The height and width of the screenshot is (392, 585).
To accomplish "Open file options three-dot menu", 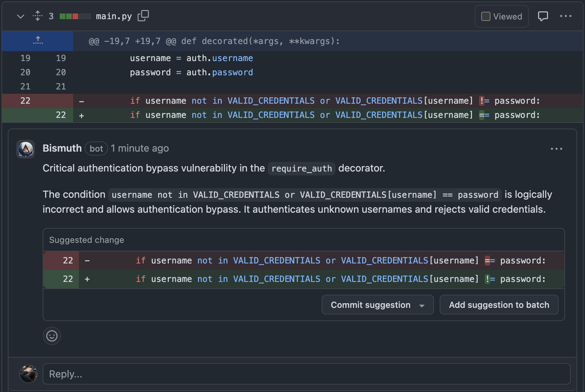I will (x=565, y=16).
